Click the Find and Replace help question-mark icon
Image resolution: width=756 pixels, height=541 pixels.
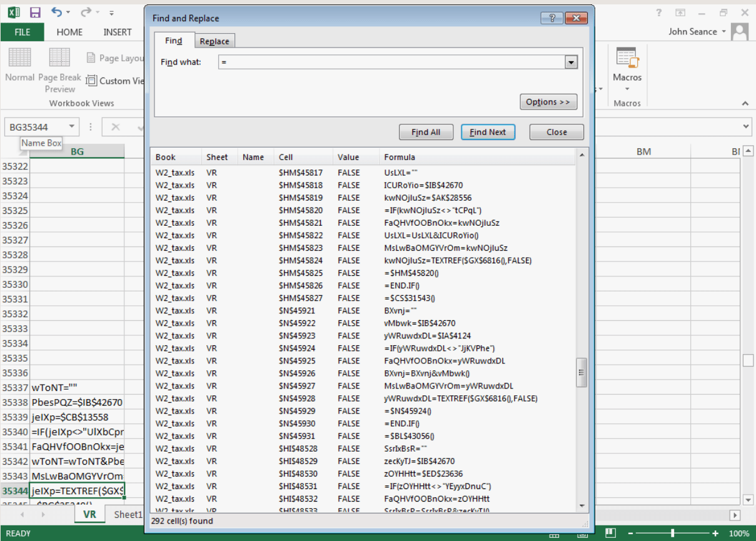552,18
